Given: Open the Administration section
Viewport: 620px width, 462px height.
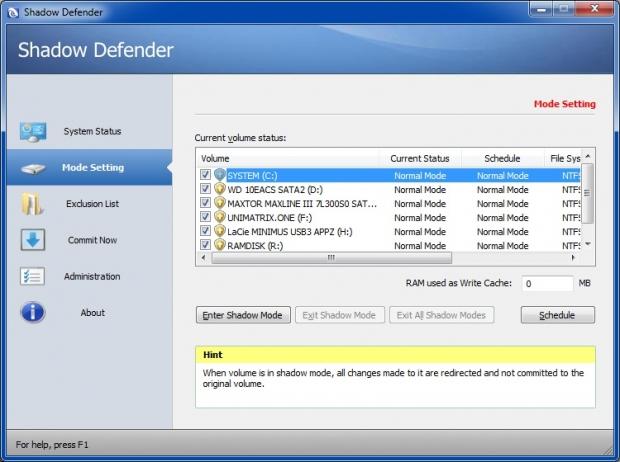Looking at the screenshot, I should pos(89,276).
